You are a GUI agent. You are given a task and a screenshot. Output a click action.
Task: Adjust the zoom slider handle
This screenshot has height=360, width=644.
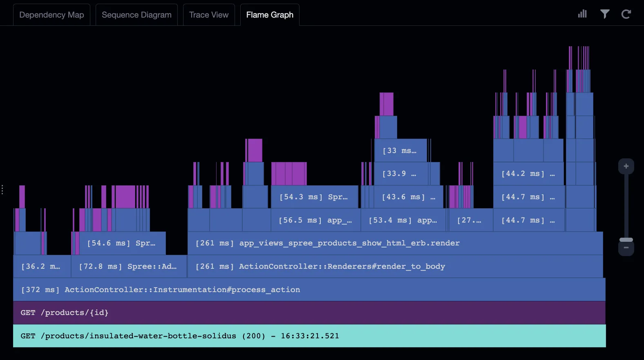(626, 240)
